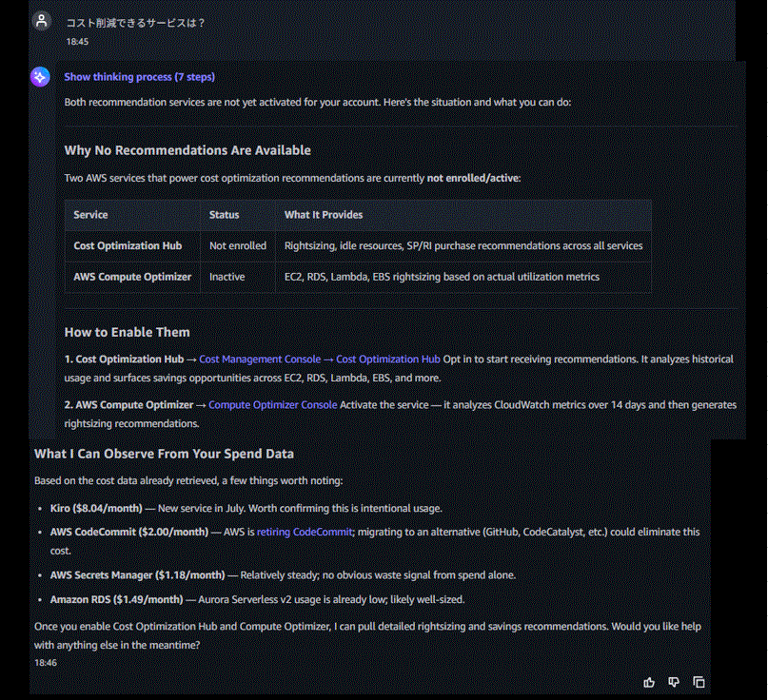Click the Not enrolled status cell
This screenshot has height=700, width=768.
coord(238,245)
